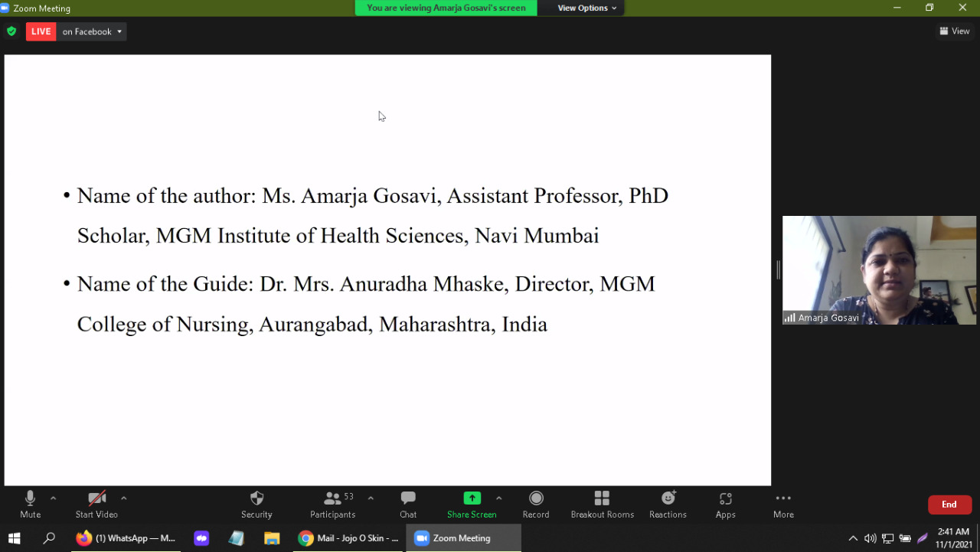The width and height of the screenshot is (980, 552).
Task: Open the Apps panel
Action: [x=726, y=505]
